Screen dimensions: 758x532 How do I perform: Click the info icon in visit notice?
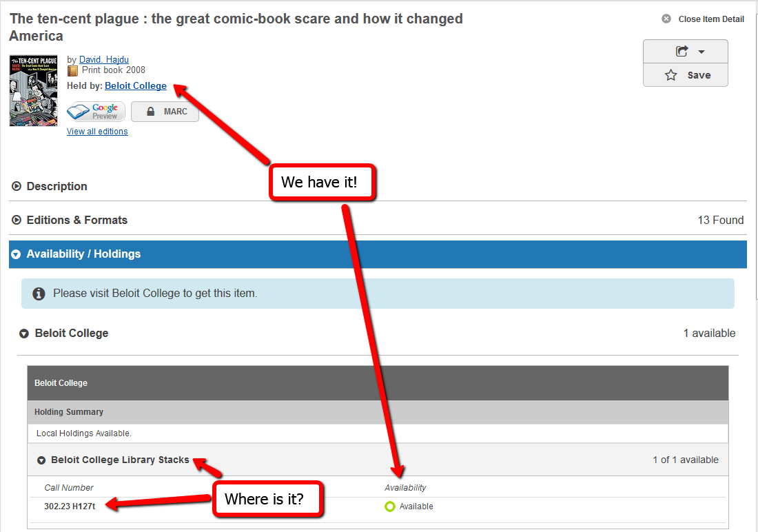point(39,294)
